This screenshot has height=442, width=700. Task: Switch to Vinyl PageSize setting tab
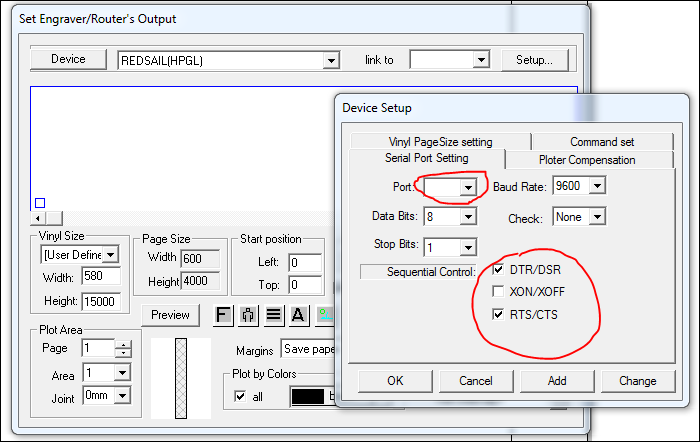point(441,142)
